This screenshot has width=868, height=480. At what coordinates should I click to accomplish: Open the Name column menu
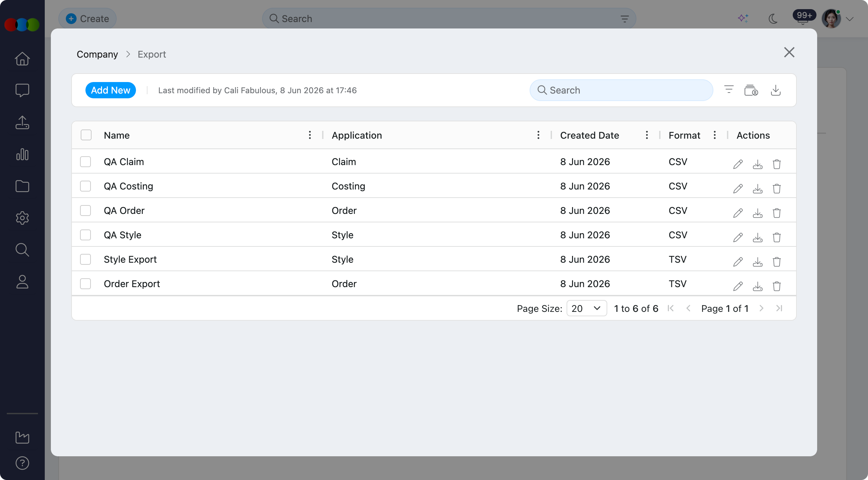pos(310,135)
